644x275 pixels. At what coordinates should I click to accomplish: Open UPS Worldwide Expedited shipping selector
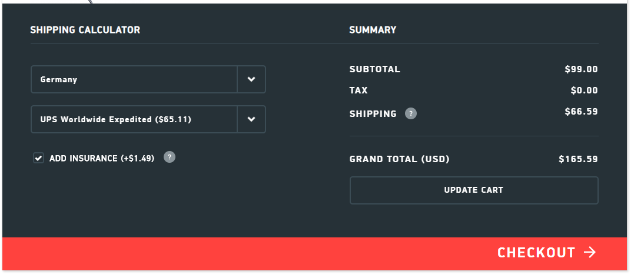point(134,119)
